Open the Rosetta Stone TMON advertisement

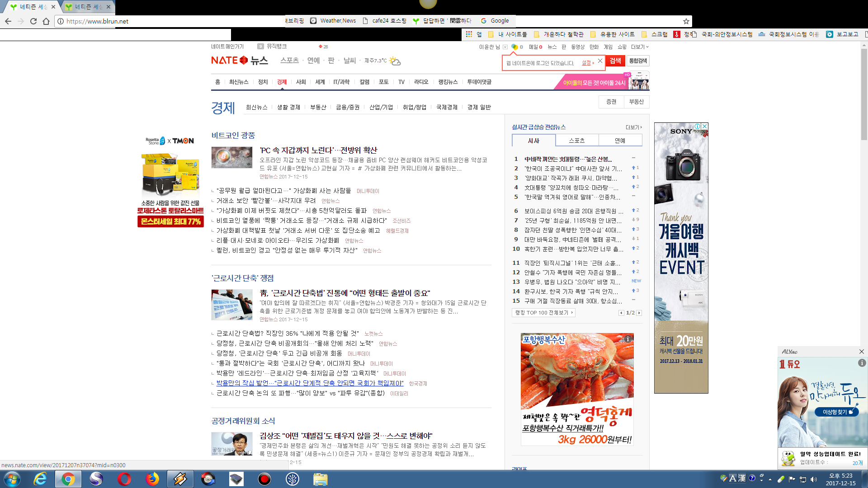[x=170, y=182]
